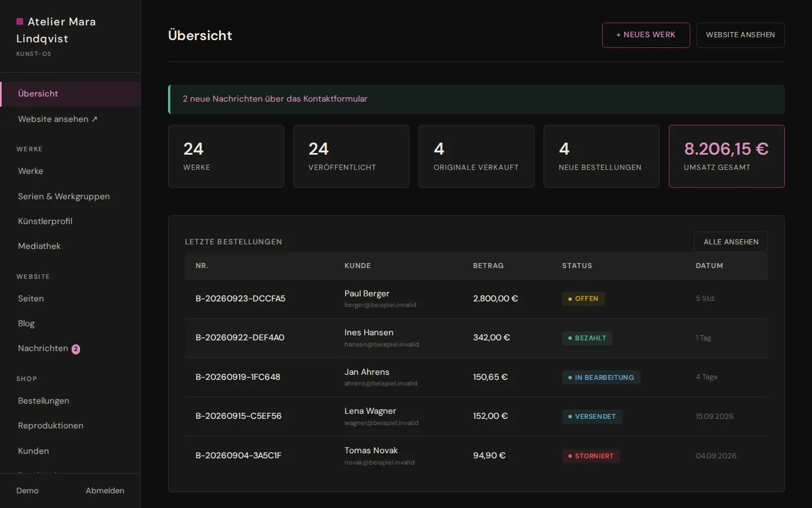Click customer name Lena Wagner
The width and height of the screenshot is (812, 508).
[x=370, y=411]
